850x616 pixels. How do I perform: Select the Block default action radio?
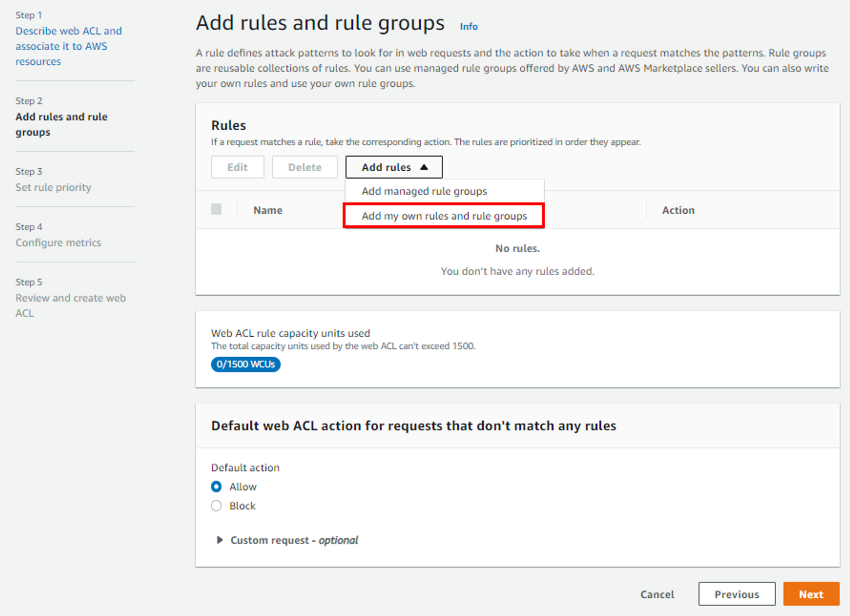pyautogui.click(x=216, y=506)
